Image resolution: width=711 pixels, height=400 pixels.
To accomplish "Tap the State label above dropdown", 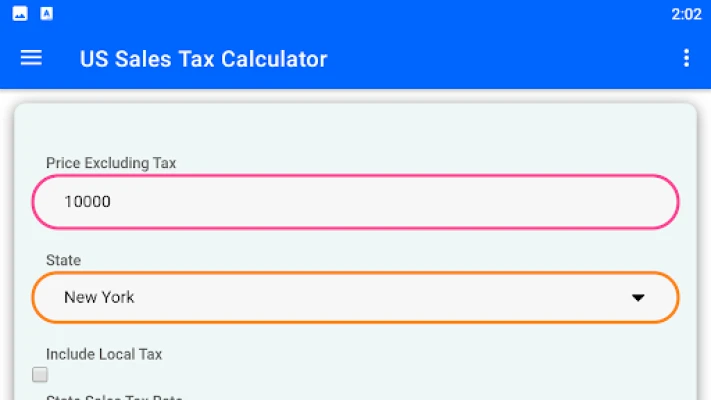I will pyautogui.click(x=63, y=260).
